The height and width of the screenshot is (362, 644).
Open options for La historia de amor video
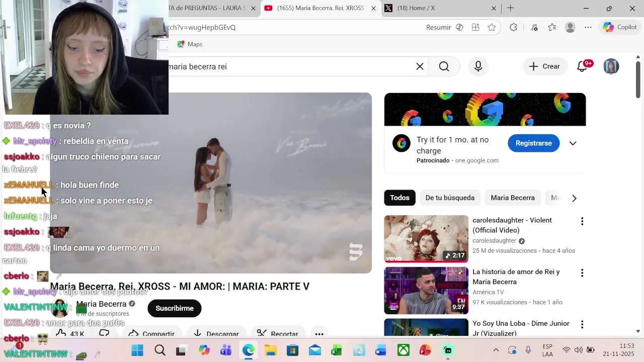click(582, 273)
